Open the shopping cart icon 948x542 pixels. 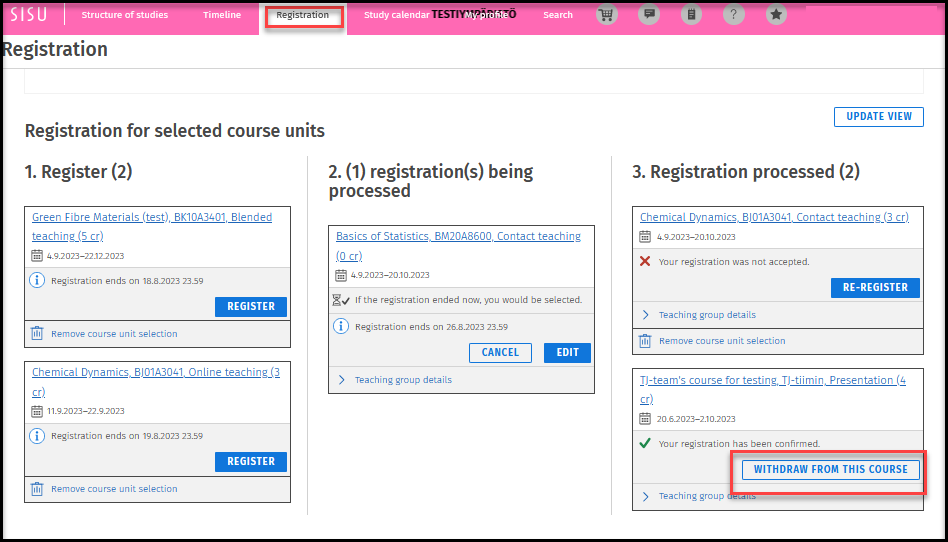pyautogui.click(x=606, y=15)
